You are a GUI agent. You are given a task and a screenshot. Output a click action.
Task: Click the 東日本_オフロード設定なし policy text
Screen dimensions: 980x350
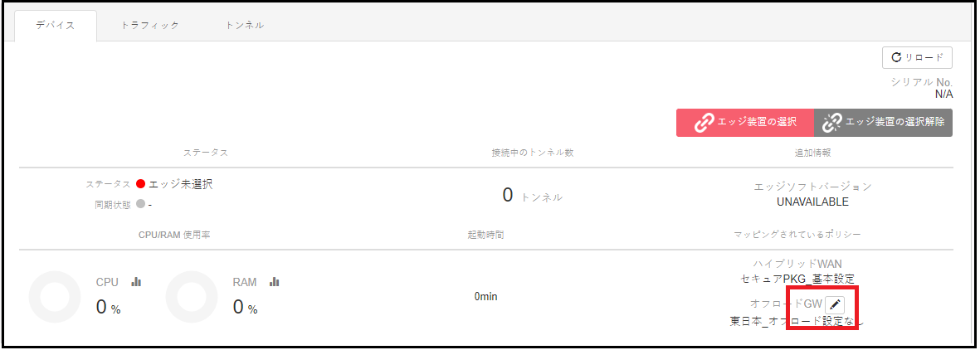(x=797, y=322)
